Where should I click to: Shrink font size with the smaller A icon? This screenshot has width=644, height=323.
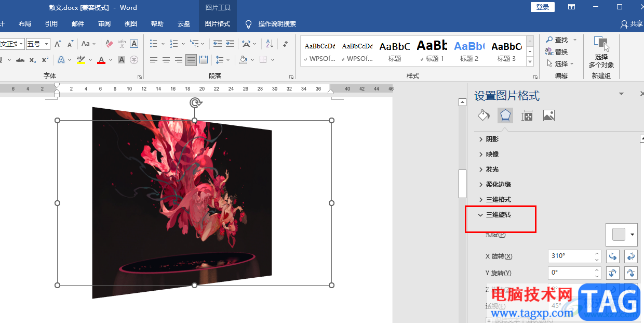(69, 44)
